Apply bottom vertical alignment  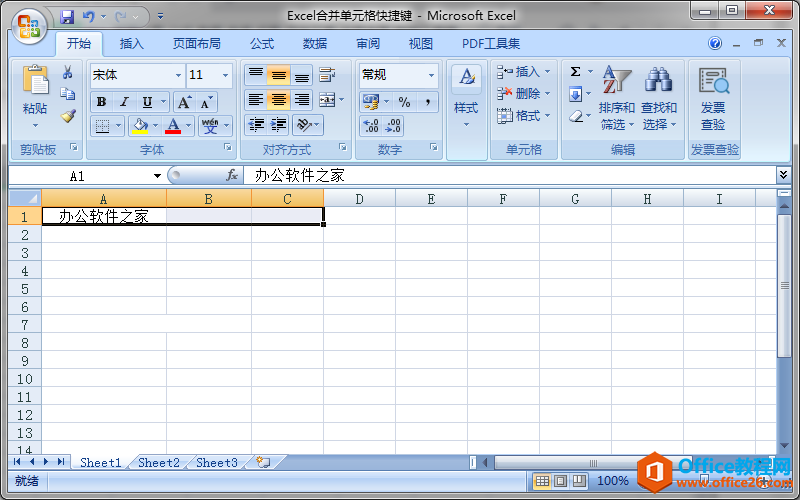(x=302, y=75)
